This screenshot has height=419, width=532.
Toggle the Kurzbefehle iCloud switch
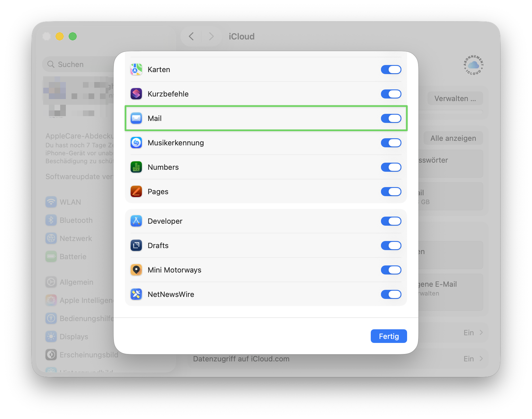click(391, 94)
